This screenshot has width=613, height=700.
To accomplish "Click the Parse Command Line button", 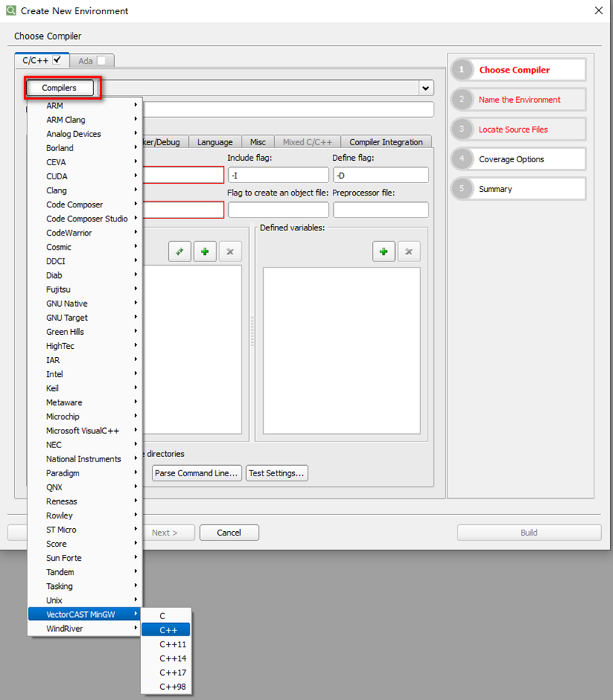I will pos(196,473).
